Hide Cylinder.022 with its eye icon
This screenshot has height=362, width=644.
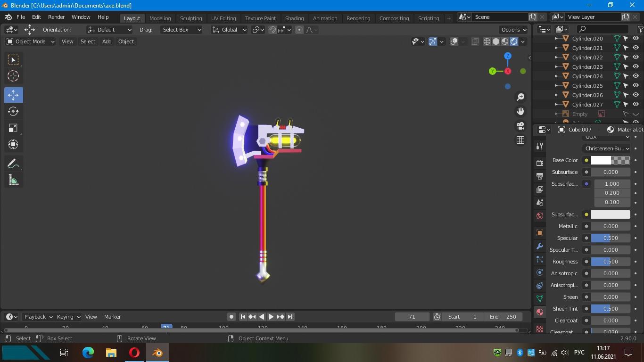(636, 57)
